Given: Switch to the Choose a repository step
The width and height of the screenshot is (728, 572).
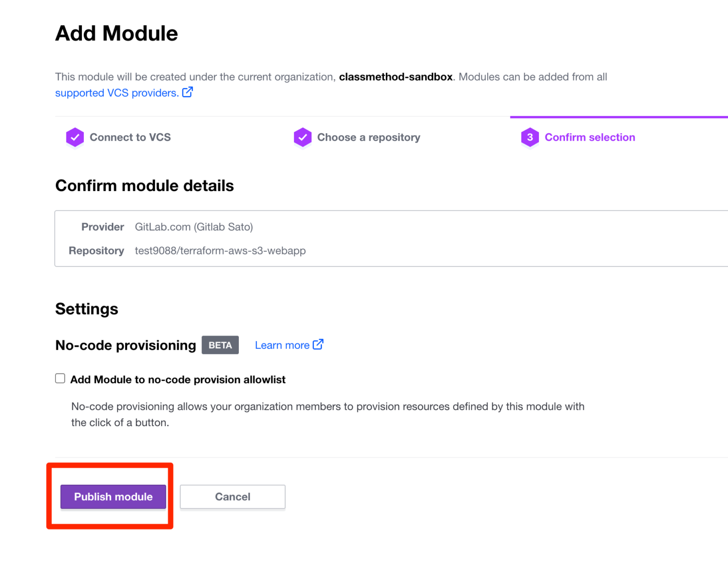Looking at the screenshot, I should tap(369, 137).
